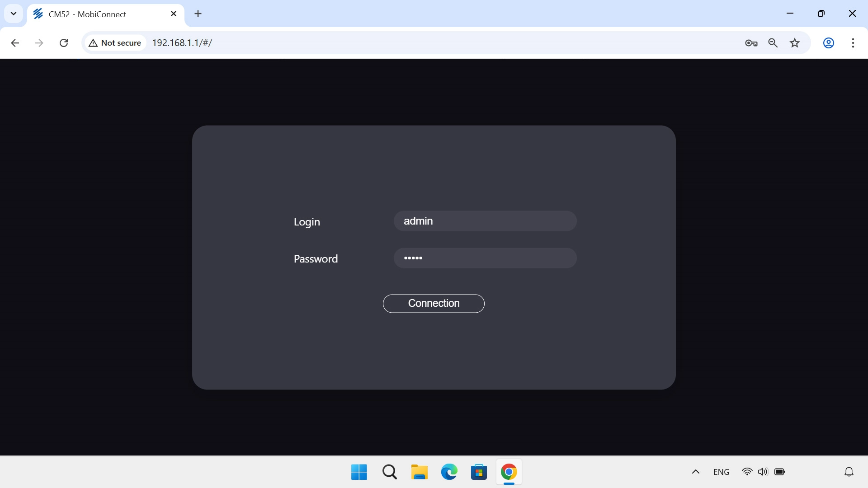Viewport: 868px width, 488px height.
Task: Show hidden system tray icons chevron
Action: click(x=696, y=472)
